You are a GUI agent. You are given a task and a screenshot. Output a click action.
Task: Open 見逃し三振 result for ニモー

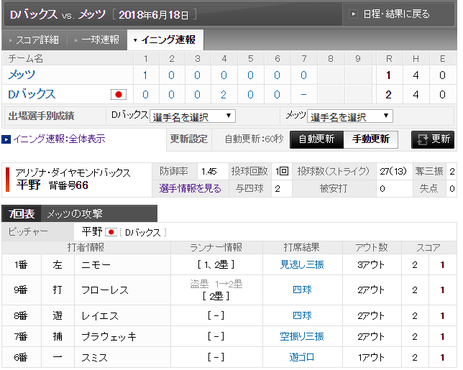point(302,265)
